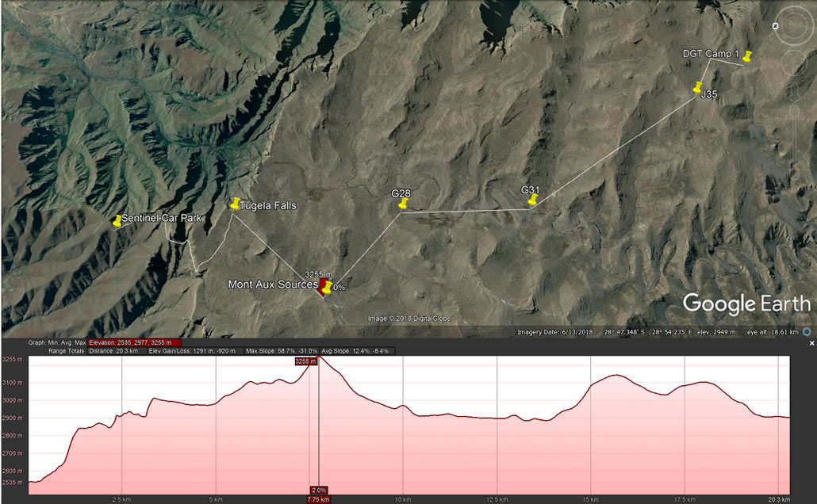Select the Max Slope statistic

click(x=282, y=350)
